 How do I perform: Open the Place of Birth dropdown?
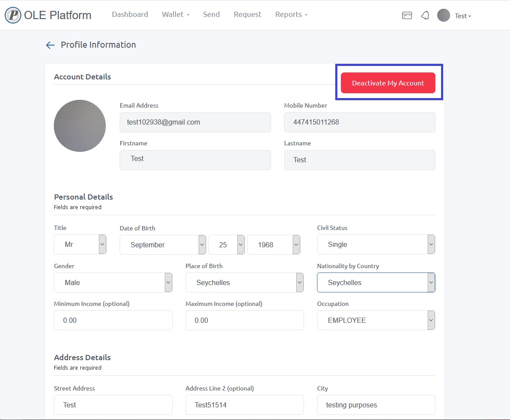click(x=245, y=282)
